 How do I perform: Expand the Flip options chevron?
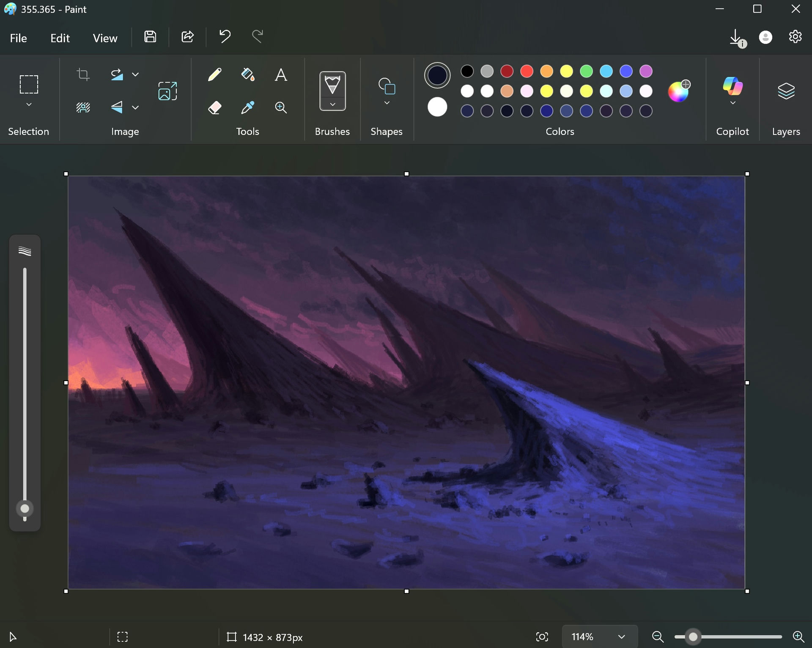point(135,107)
